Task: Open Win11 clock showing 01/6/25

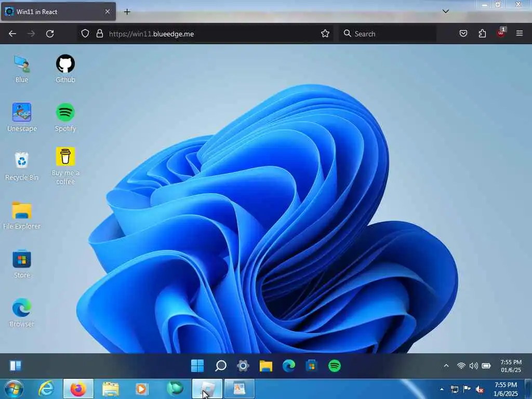Action: tap(511, 366)
